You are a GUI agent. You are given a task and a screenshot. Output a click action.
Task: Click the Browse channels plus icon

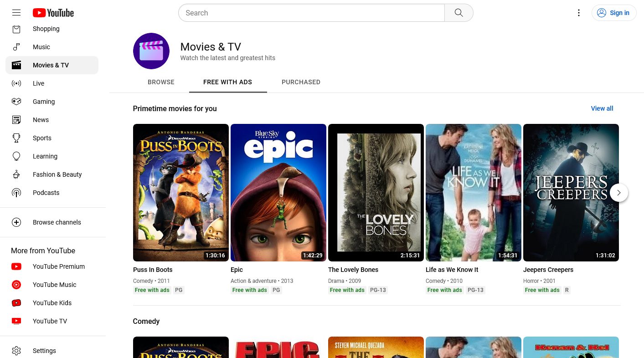[x=16, y=222]
